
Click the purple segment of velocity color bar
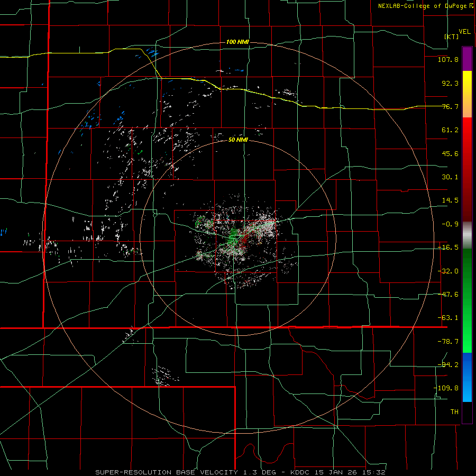pos(467,59)
